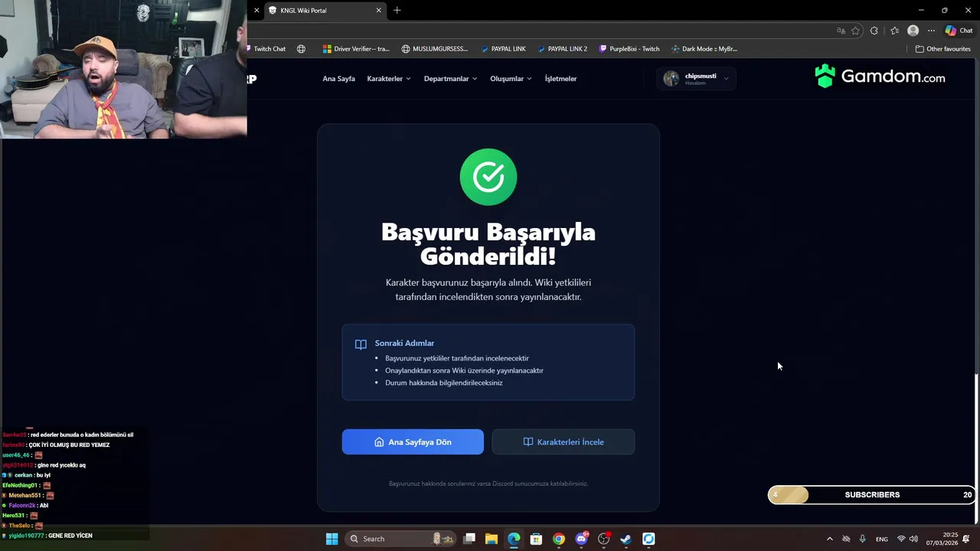Show hidden system tray icons
The image size is (980, 551).
(x=829, y=539)
